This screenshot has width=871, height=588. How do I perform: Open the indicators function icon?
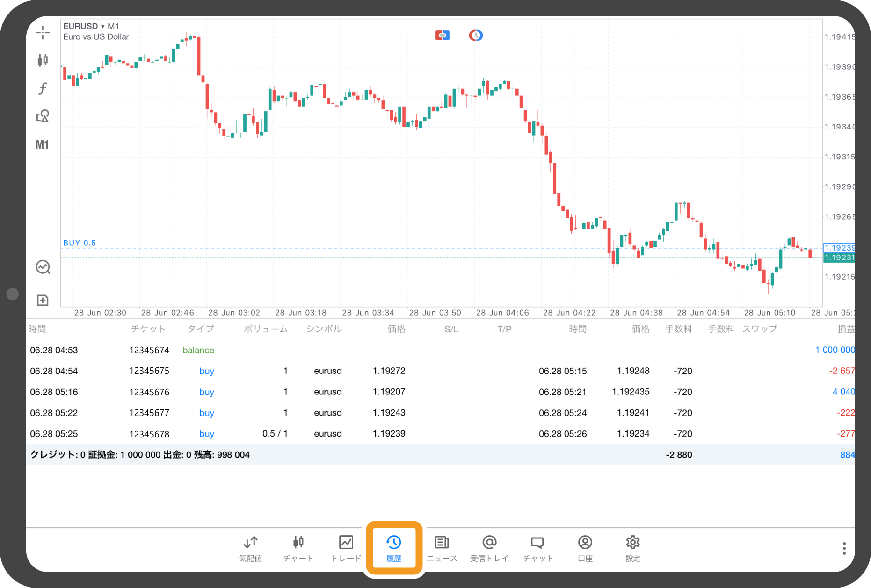(43, 88)
